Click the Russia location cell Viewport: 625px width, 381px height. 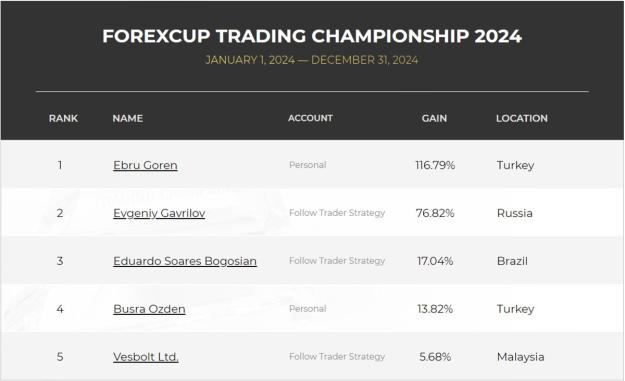tap(515, 213)
